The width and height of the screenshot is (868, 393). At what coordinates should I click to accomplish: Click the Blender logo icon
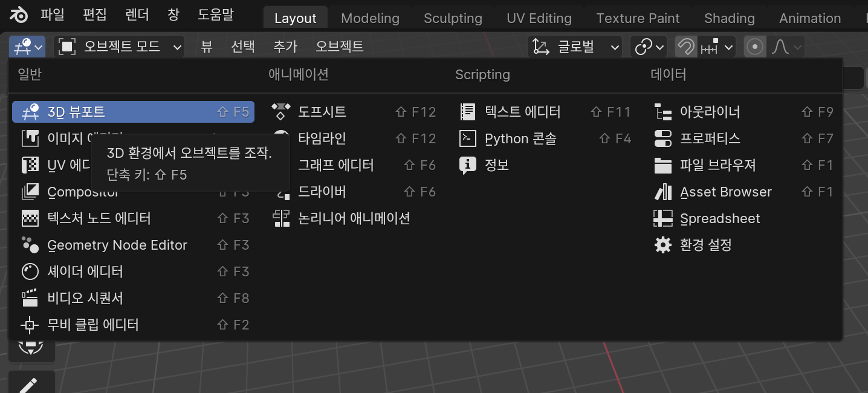[18, 16]
